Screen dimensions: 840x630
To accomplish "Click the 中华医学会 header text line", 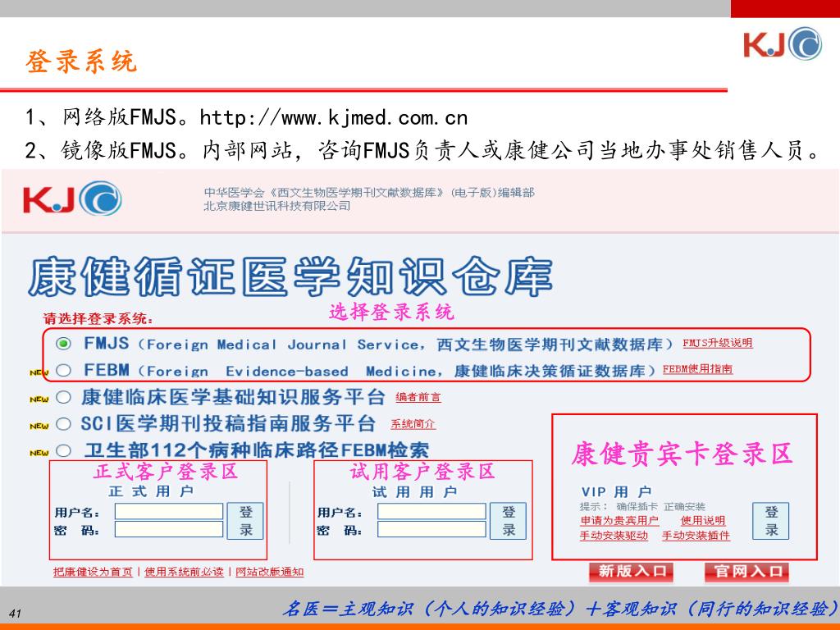I will [368, 192].
